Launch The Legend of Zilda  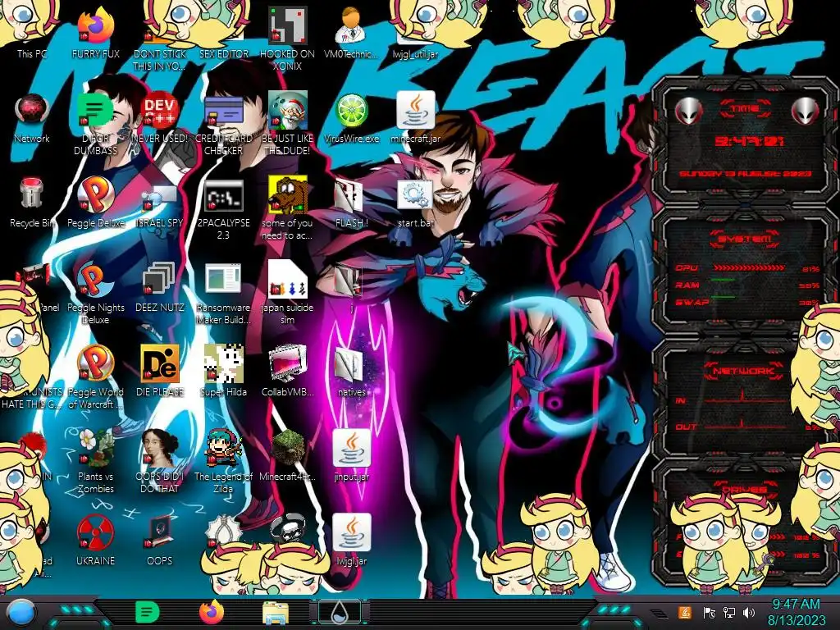(x=223, y=461)
